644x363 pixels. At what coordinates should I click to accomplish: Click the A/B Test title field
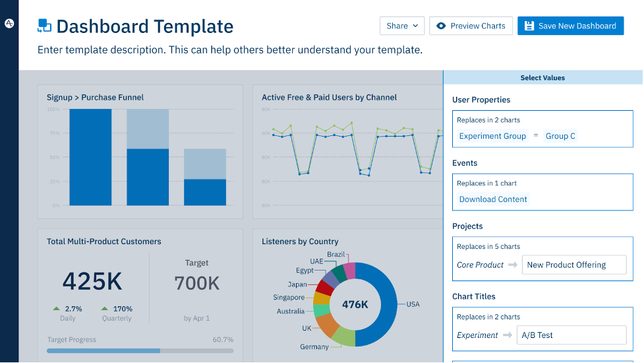click(571, 335)
